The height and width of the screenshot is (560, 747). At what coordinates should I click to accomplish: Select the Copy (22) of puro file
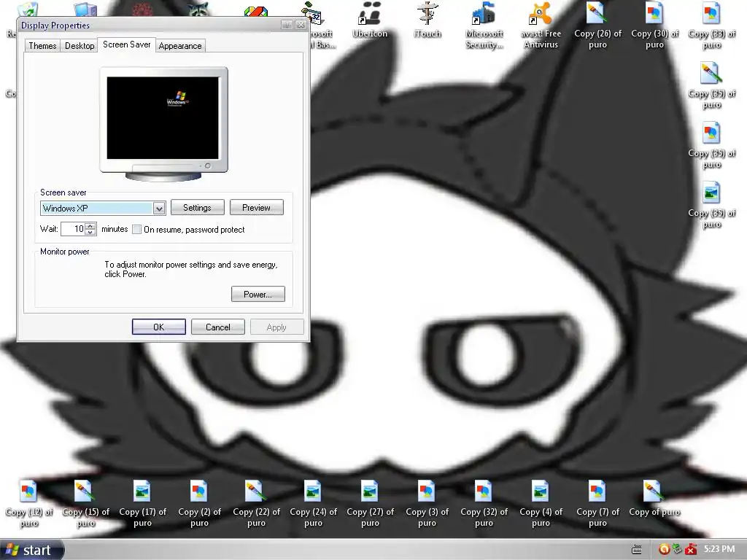(x=256, y=504)
